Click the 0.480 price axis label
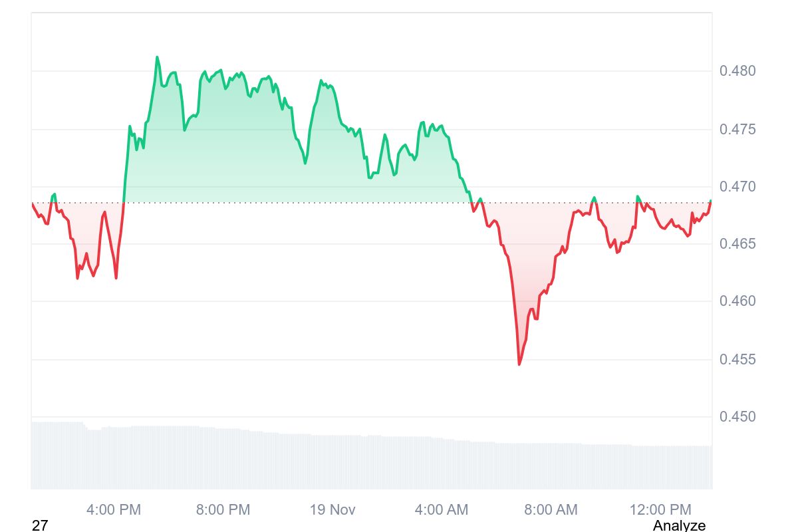Viewport: 798px width, 532px height. coord(737,71)
